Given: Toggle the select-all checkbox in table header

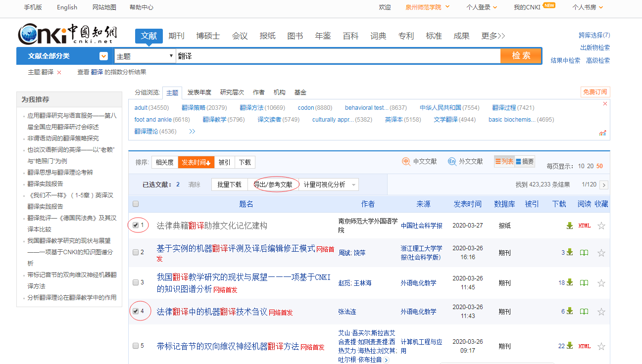Looking at the screenshot, I should [x=136, y=204].
